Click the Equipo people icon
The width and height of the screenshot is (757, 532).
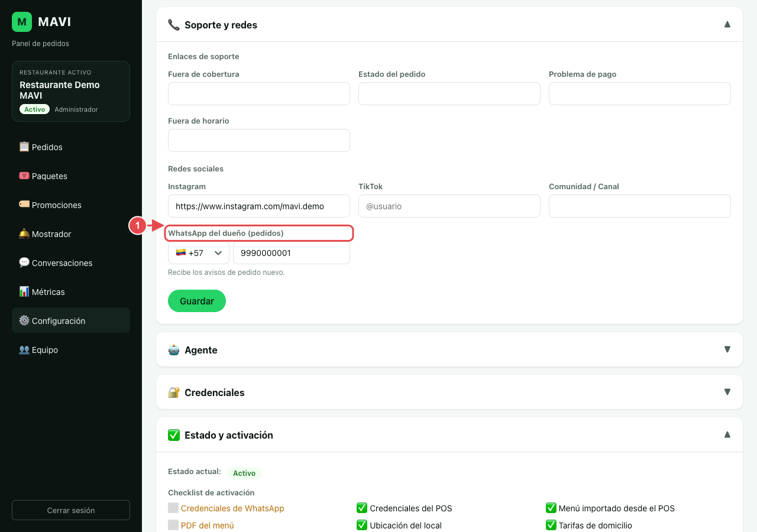pyautogui.click(x=24, y=349)
